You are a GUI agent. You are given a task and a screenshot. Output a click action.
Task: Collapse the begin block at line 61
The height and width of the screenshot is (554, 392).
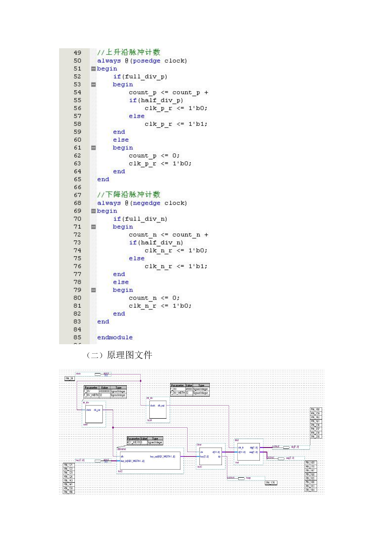93,148
